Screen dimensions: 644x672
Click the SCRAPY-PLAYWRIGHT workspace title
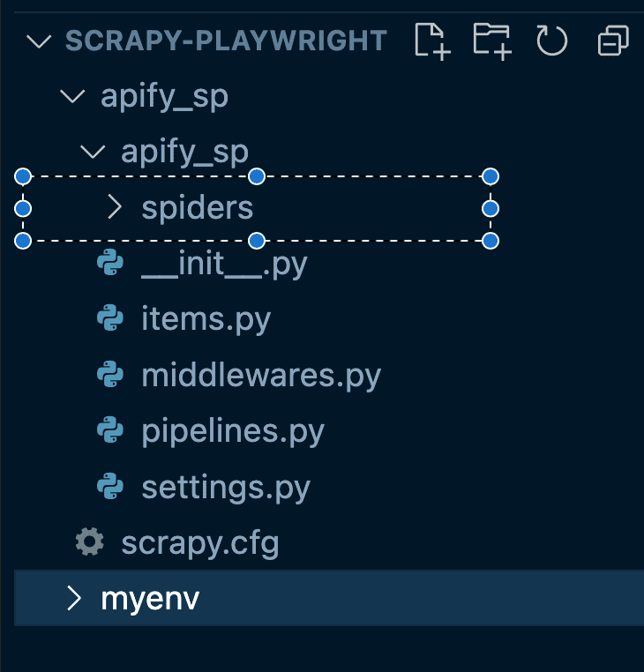point(227,41)
